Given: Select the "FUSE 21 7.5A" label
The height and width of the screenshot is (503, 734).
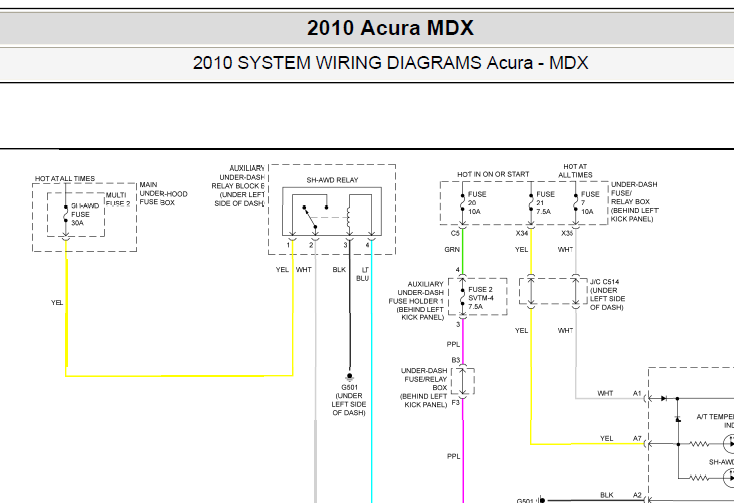Looking at the screenshot, I should coord(545,203).
